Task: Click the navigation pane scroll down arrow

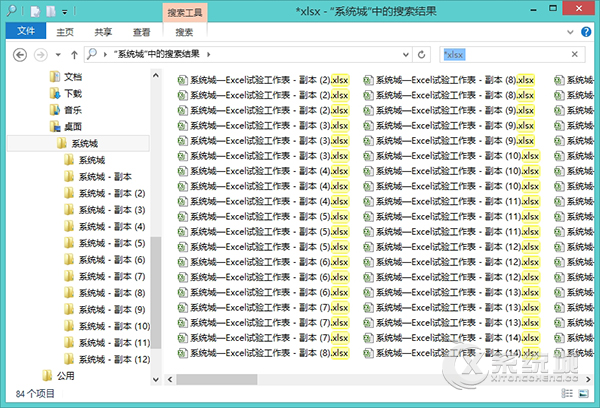Action: [x=156, y=380]
